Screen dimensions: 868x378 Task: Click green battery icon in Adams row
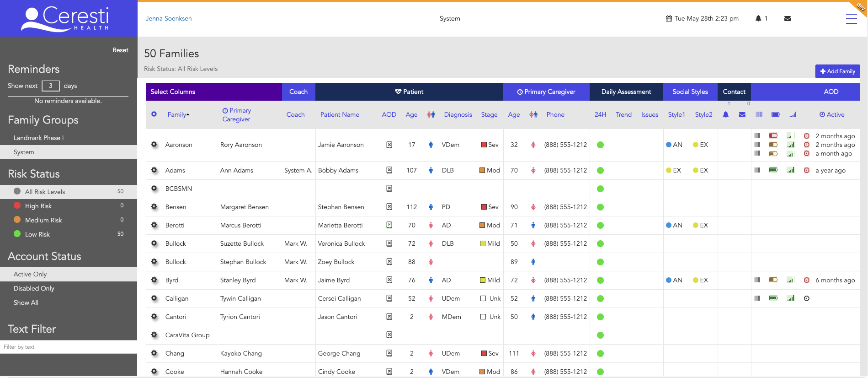773,170
